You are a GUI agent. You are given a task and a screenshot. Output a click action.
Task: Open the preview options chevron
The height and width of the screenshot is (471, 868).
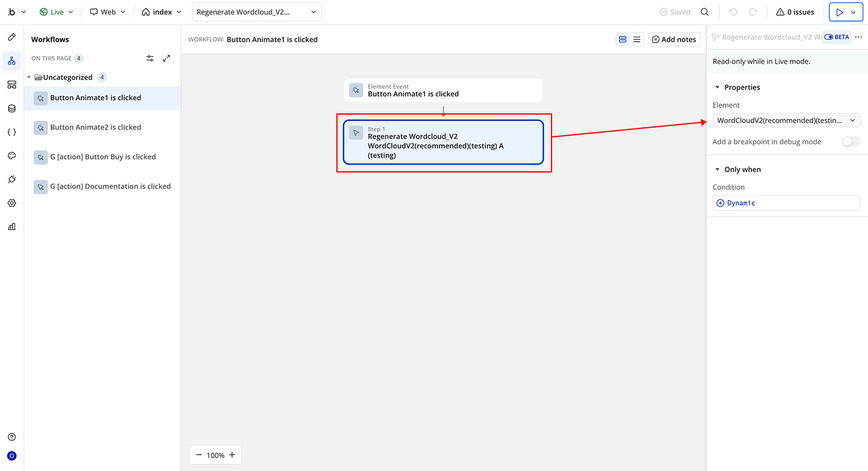[853, 12]
